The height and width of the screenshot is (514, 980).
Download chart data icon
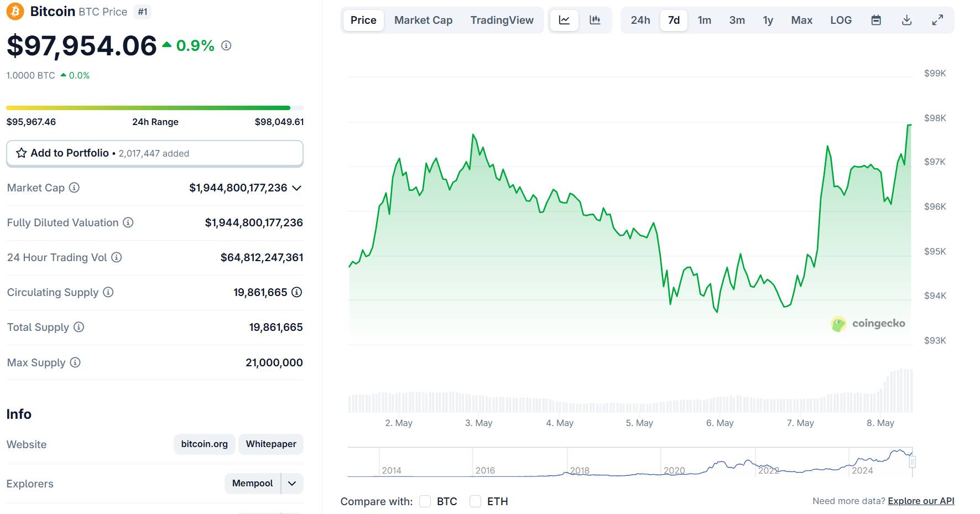click(x=907, y=20)
